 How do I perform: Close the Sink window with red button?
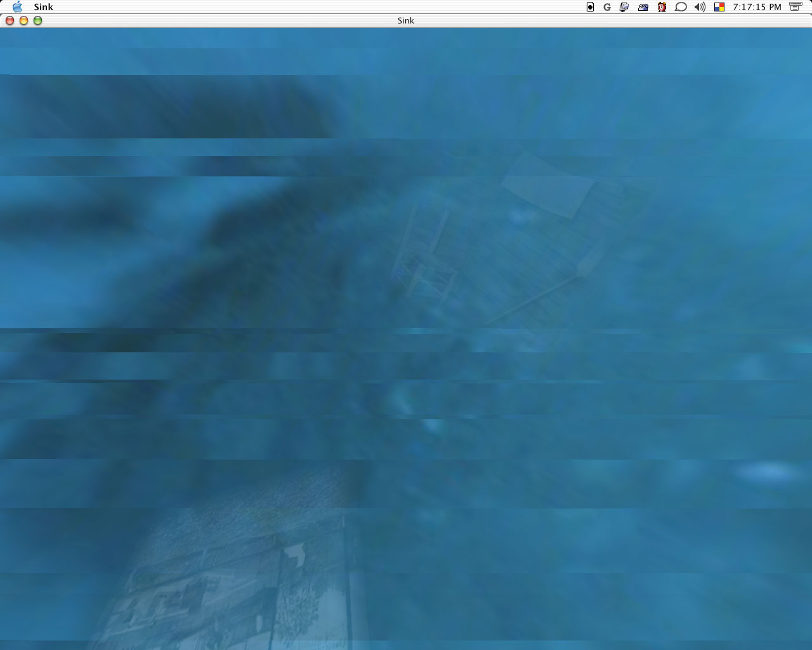[10, 20]
